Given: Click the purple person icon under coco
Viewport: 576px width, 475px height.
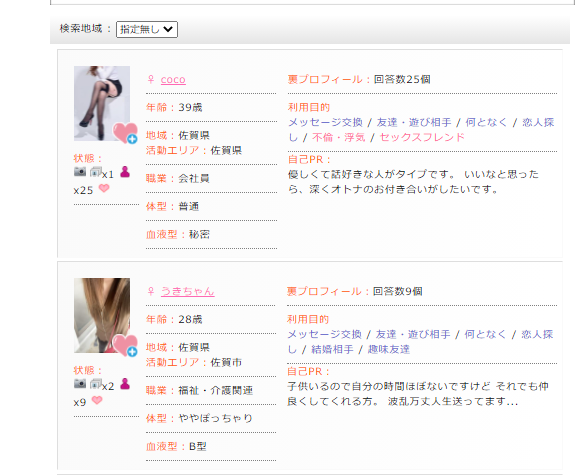Looking at the screenshot, I should [x=125, y=172].
